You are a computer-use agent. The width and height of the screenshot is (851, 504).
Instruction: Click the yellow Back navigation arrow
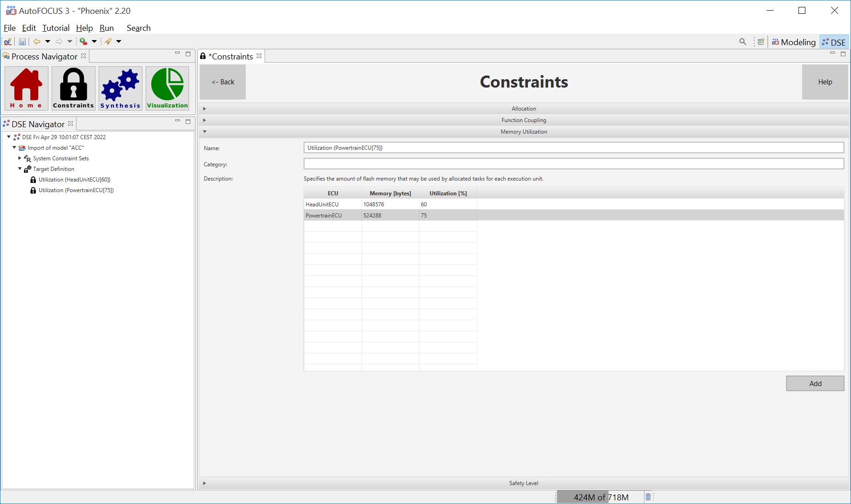point(37,41)
